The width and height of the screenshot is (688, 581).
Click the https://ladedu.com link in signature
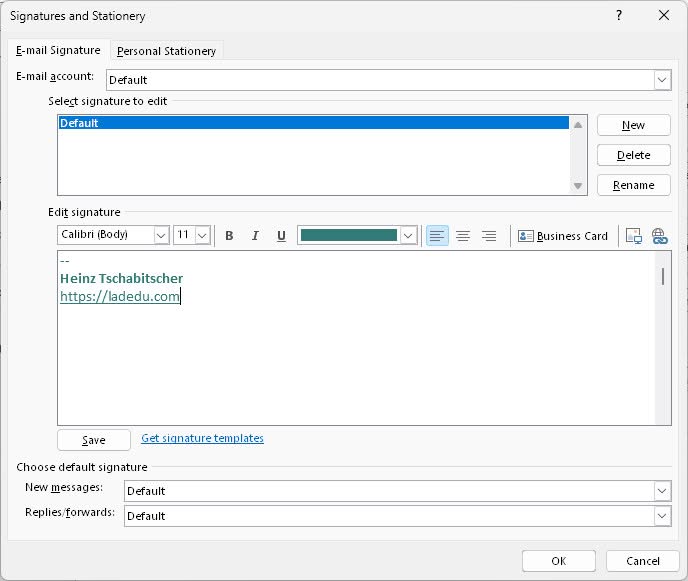coord(120,297)
